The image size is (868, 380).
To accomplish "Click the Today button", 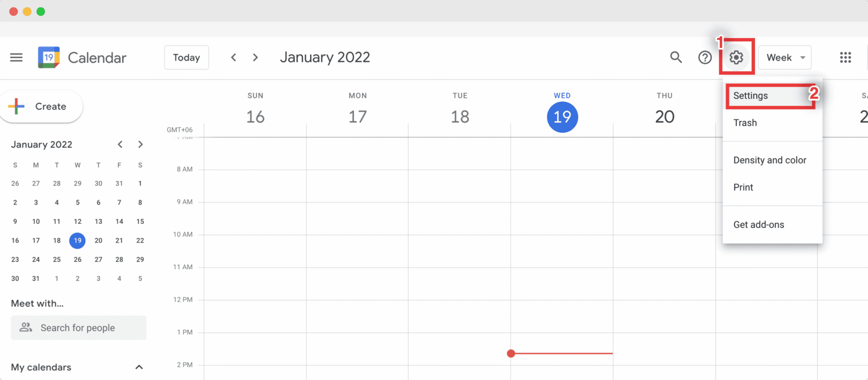I will 186,57.
